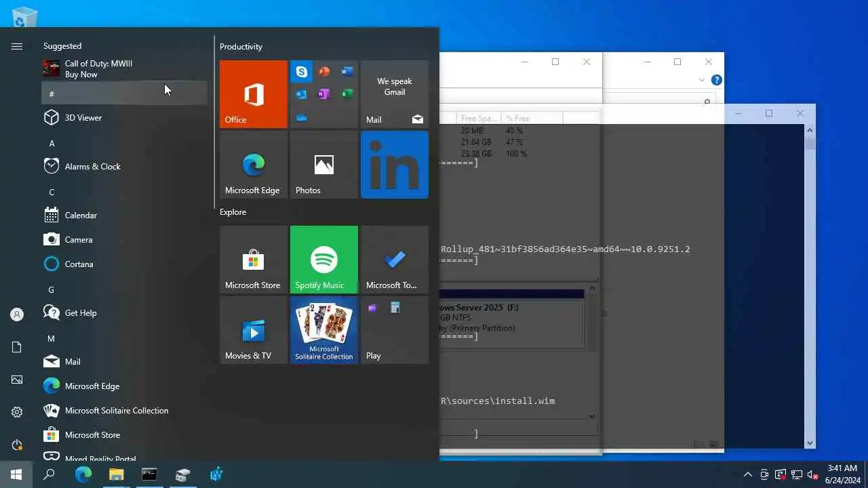Click OneNote icon in Office apps tile

point(324,94)
